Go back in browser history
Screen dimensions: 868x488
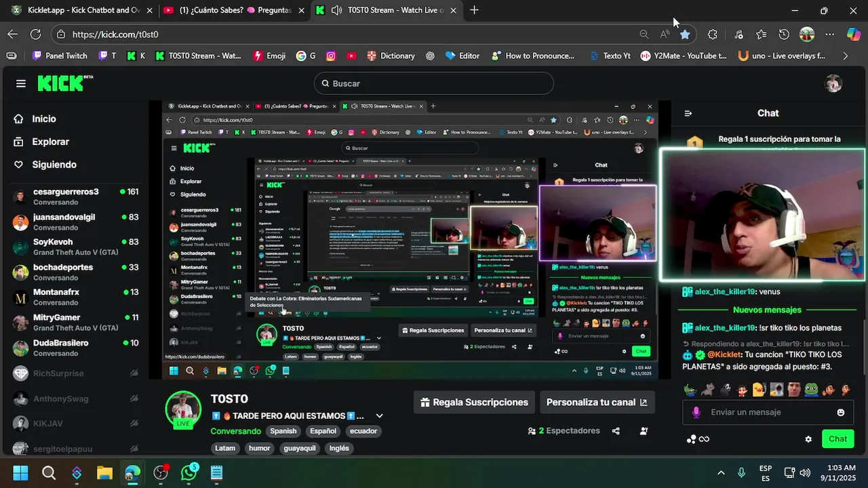(13, 34)
